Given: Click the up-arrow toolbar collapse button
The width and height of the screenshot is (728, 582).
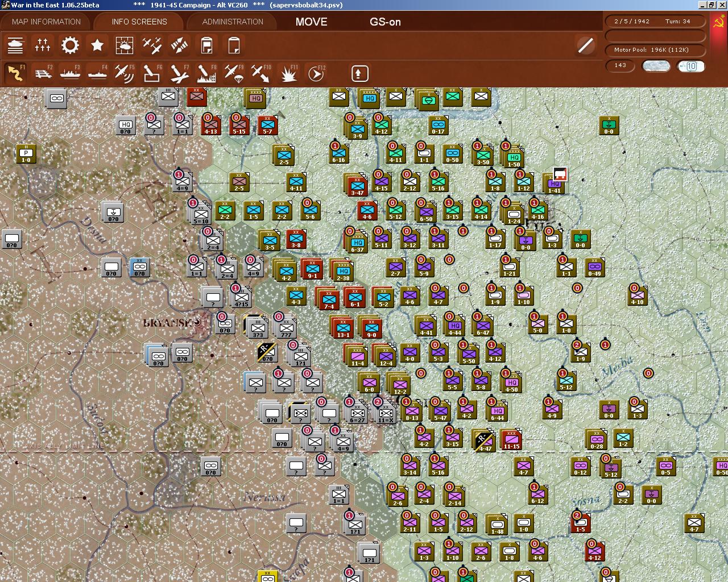Looking at the screenshot, I should coord(359,73).
